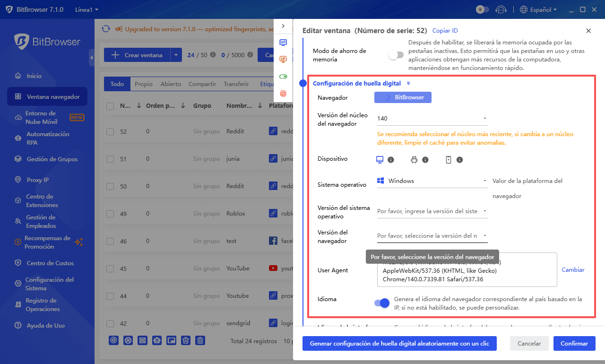Click the circled X icon in bottom toolbar
The width and height of the screenshot is (605, 364).
[x=128, y=340]
